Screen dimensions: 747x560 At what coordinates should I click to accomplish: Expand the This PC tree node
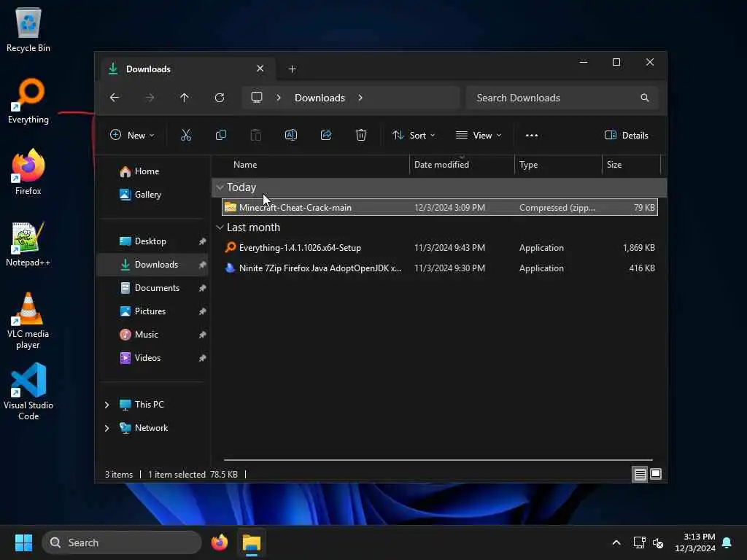(x=107, y=405)
